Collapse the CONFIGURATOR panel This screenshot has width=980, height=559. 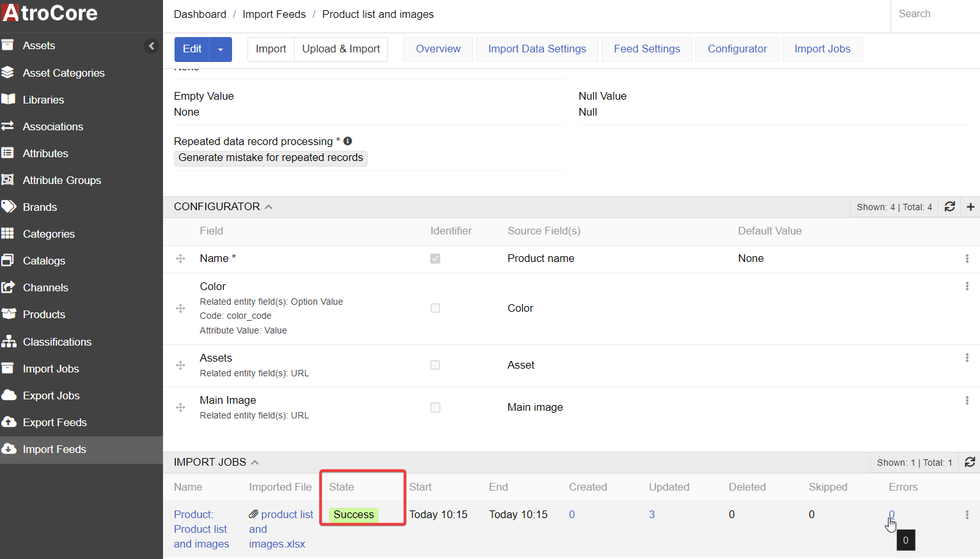coord(268,206)
